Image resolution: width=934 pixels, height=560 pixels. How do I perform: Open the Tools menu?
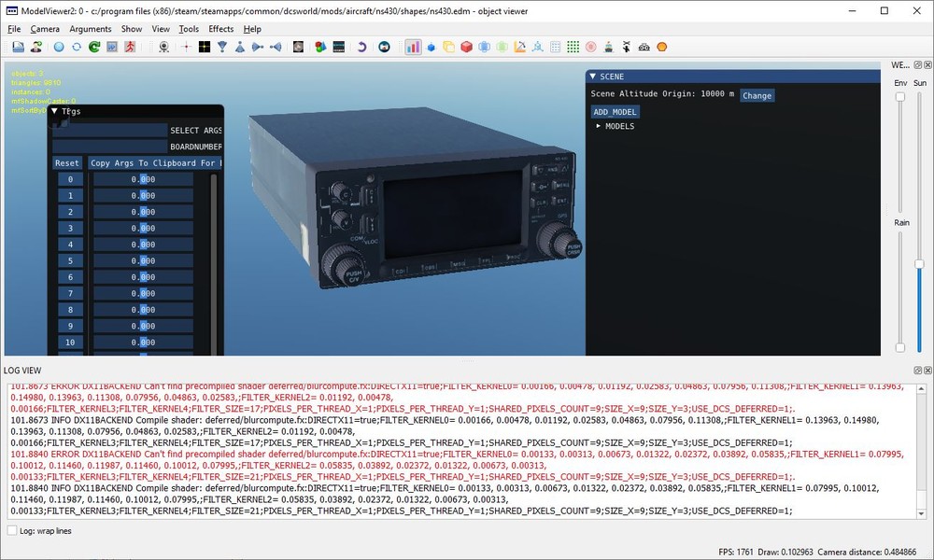(189, 29)
